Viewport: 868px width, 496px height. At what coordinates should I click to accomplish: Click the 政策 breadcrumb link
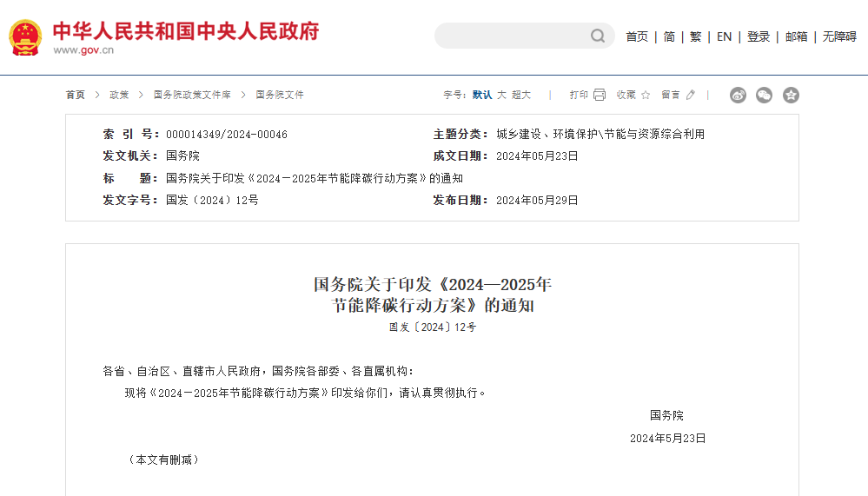(119, 95)
